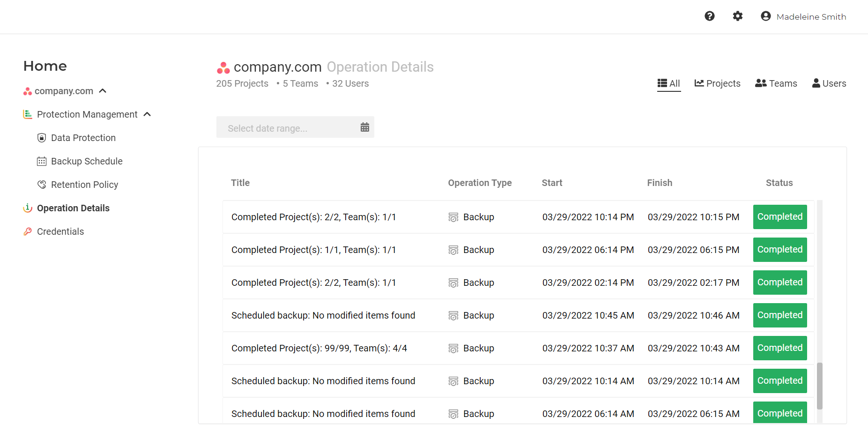This screenshot has height=439, width=868.
Task: Click start time '03/29/2022 10:45 AM'
Action: point(588,315)
